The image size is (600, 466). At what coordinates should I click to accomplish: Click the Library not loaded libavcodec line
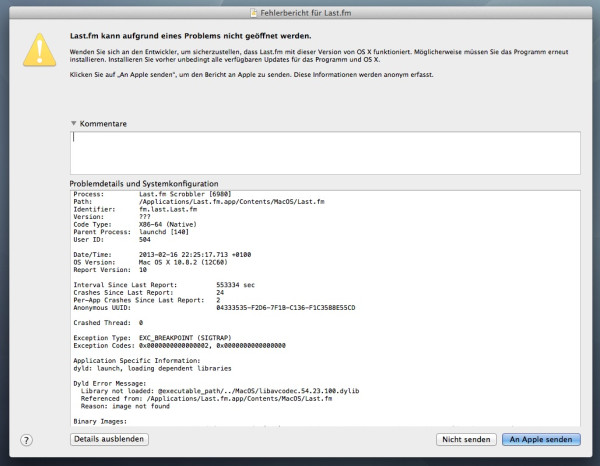click(220, 391)
